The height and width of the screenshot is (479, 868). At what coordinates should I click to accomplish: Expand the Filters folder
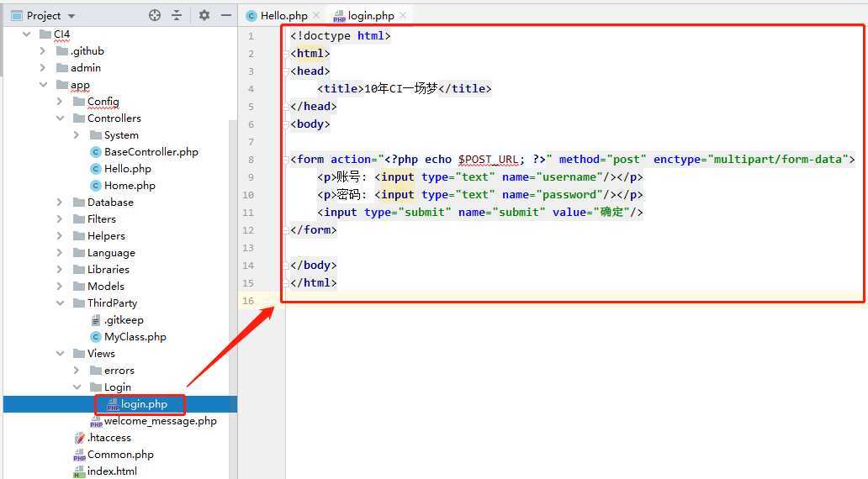coord(59,219)
